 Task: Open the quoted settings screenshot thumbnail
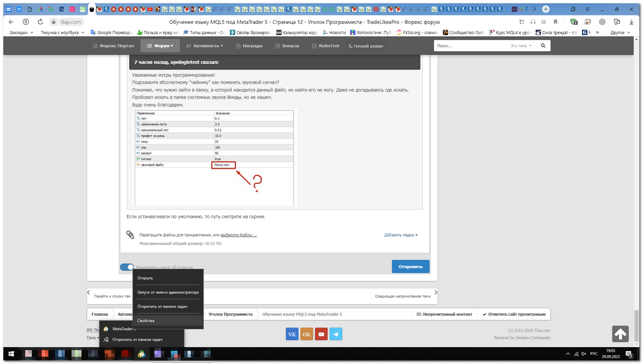tap(215, 157)
